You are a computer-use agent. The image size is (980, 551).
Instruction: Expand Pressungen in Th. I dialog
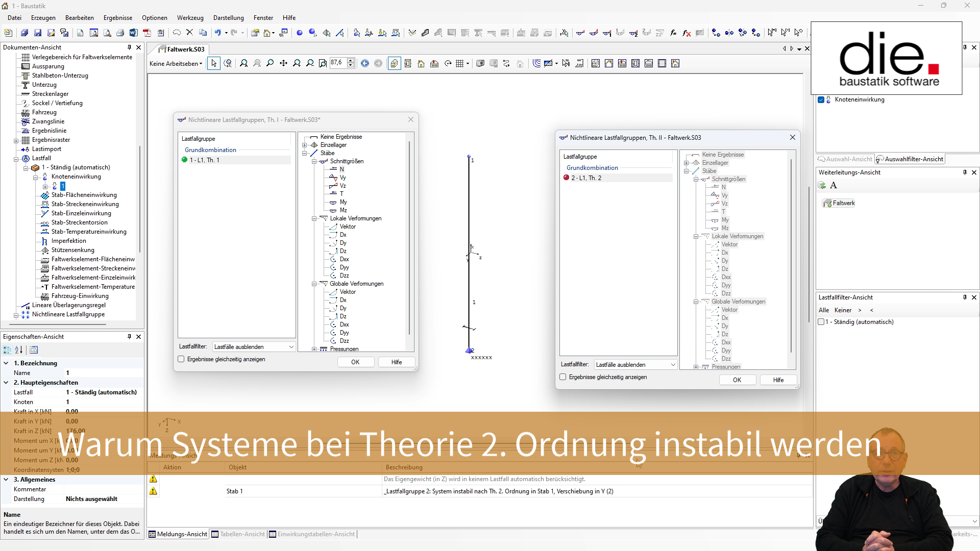click(314, 349)
